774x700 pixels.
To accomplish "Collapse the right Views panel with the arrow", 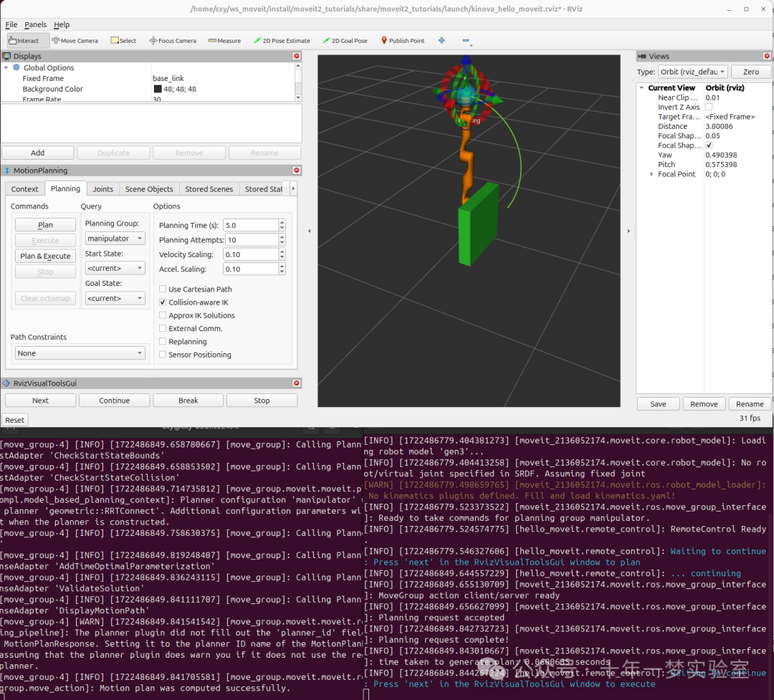I will (x=629, y=231).
